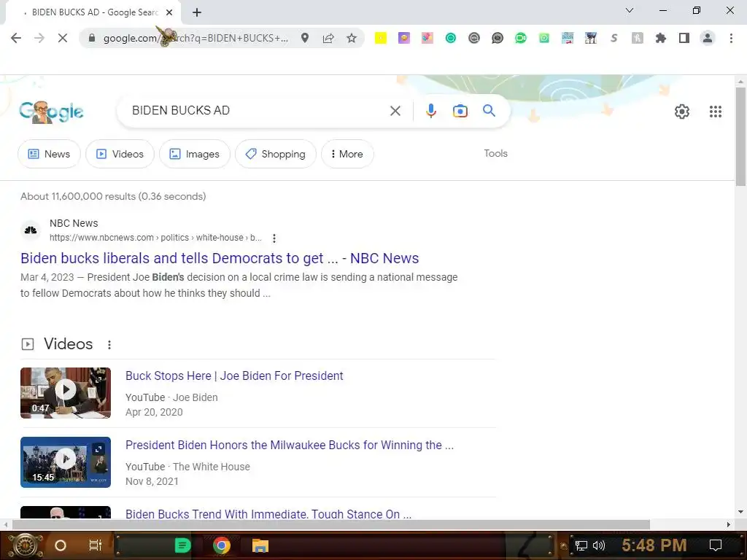The width and height of the screenshot is (747, 560).
Task: Switch to Shopping results tab
Action: point(275,154)
